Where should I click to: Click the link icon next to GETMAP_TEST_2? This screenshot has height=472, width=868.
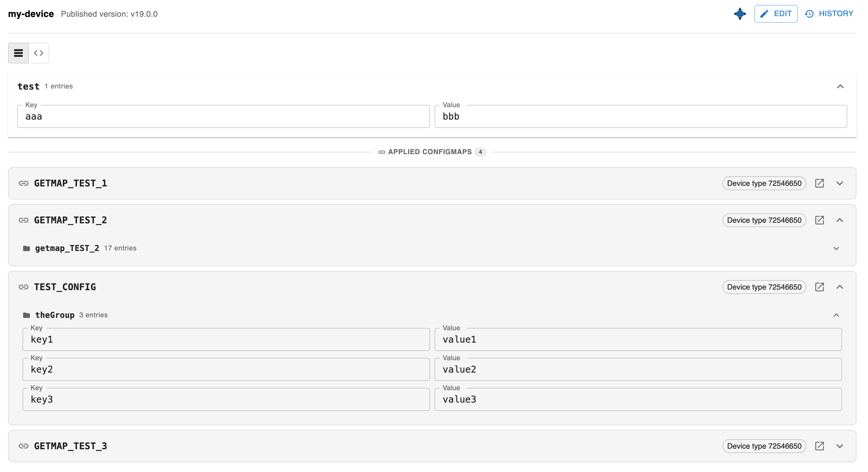[x=24, y=220]
